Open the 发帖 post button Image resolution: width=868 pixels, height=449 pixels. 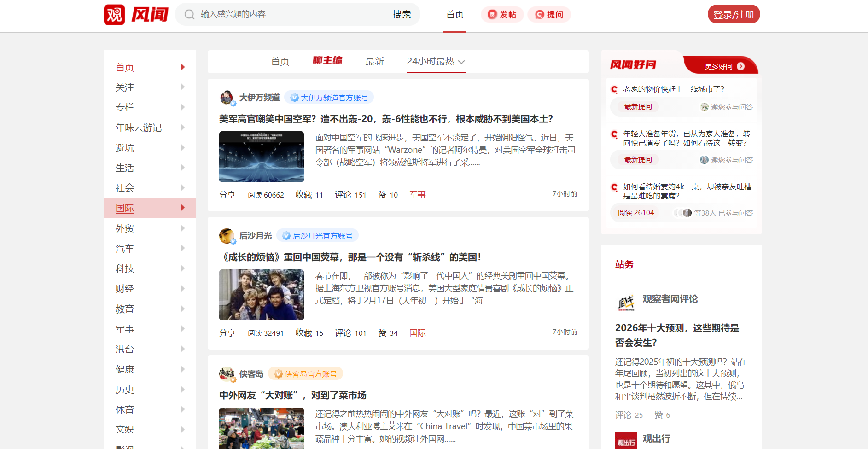(502, 15)
